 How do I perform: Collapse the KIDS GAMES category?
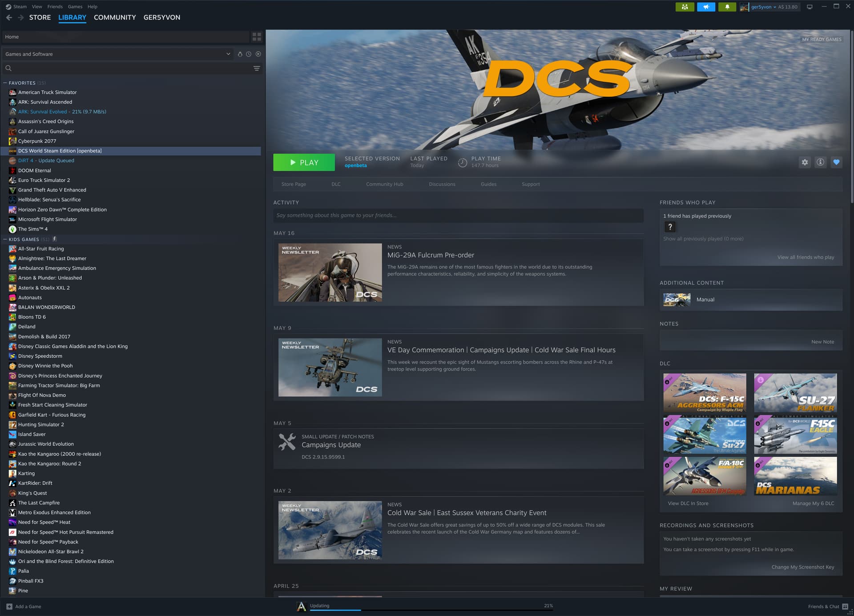tap(5, 240)
